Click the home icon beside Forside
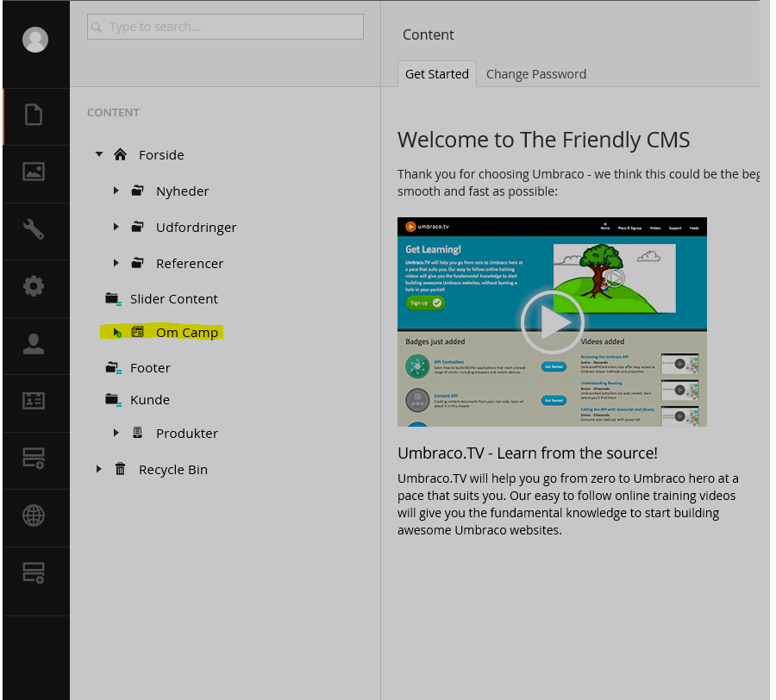776x700 pixels. [120, 155]
